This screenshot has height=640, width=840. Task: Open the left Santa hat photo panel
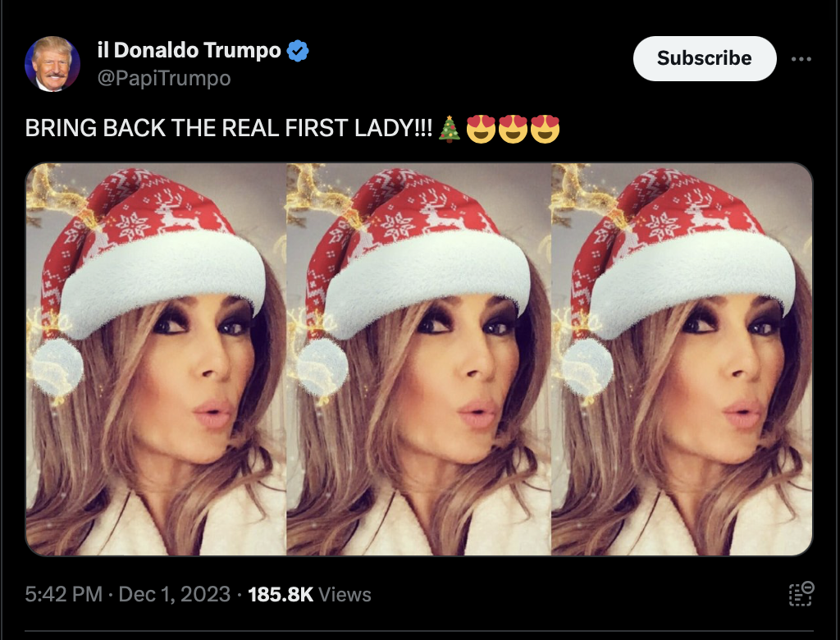click(156, 359)
